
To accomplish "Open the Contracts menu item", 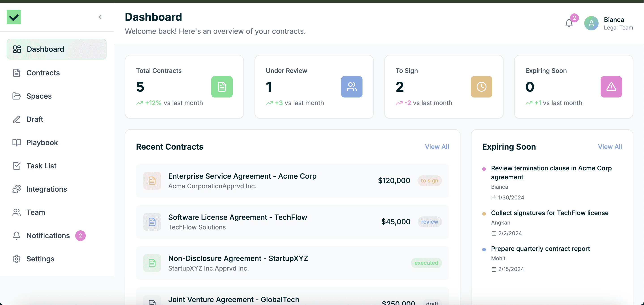I will click(43, 73).
